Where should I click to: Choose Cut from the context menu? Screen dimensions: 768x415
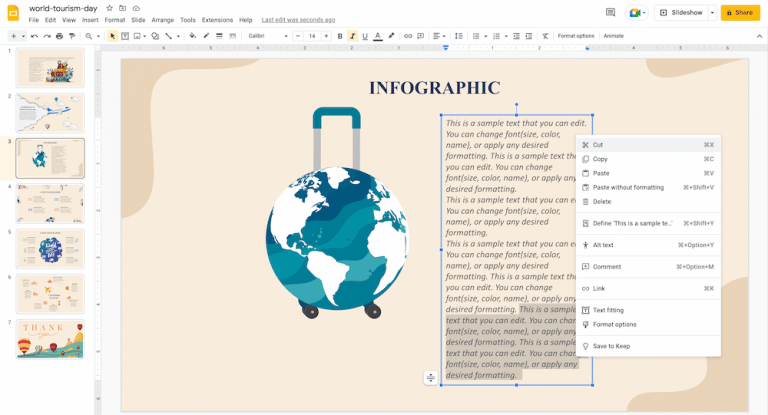click(648, 145)
